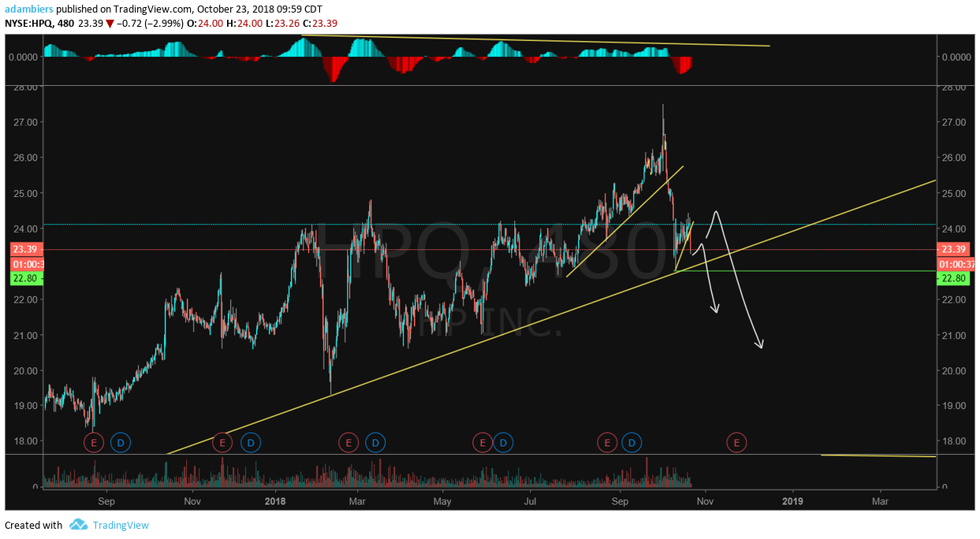Click dividend D marker just after Sep 2018

632,443
